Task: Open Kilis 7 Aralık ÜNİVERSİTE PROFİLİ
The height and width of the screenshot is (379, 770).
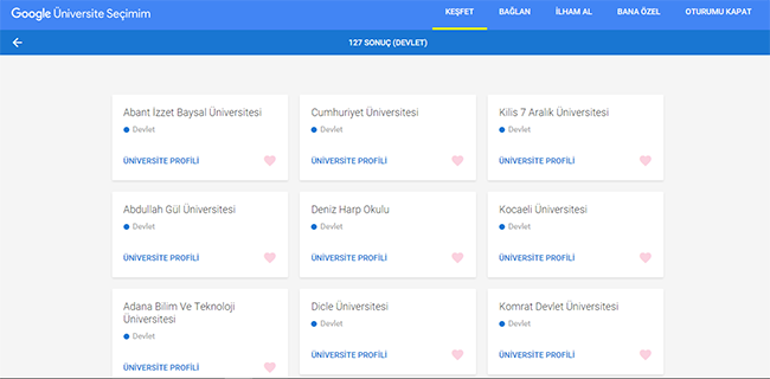Action: point(537,161)
